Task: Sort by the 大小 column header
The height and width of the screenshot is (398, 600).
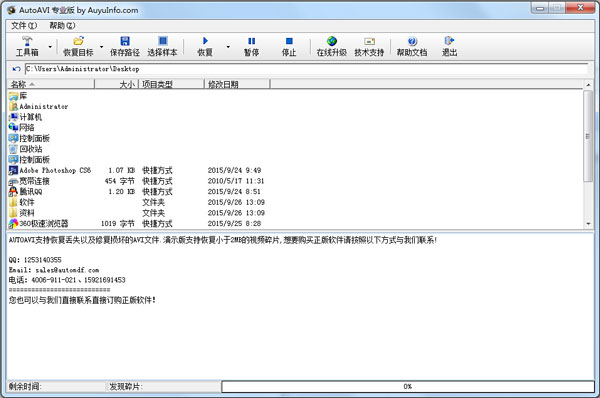Action: 116,84
